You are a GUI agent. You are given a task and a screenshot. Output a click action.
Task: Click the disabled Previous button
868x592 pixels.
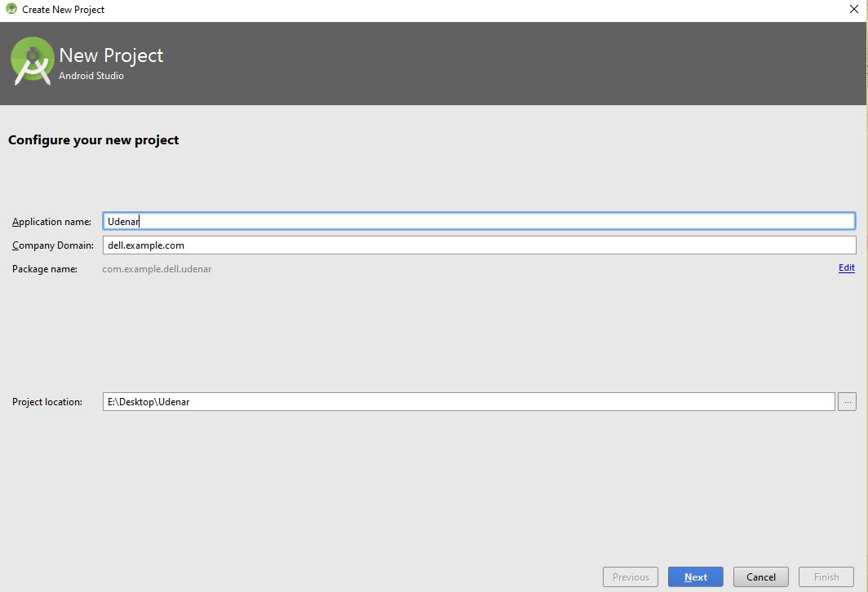point(630,577)
